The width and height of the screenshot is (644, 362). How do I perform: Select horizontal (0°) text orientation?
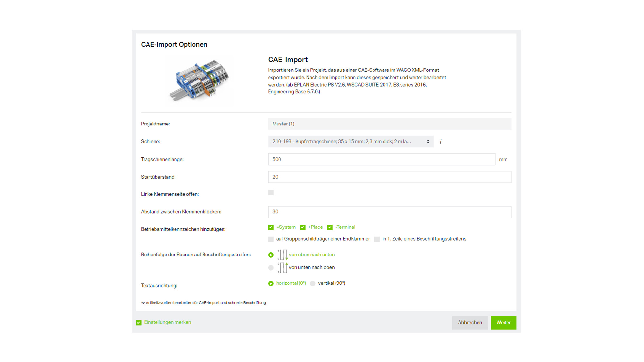(x=271, y=283)
